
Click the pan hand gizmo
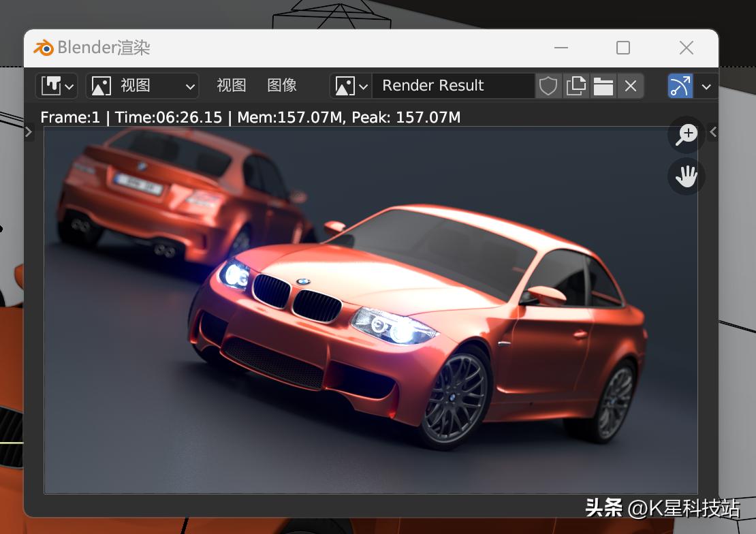click(x=686, y=176)
